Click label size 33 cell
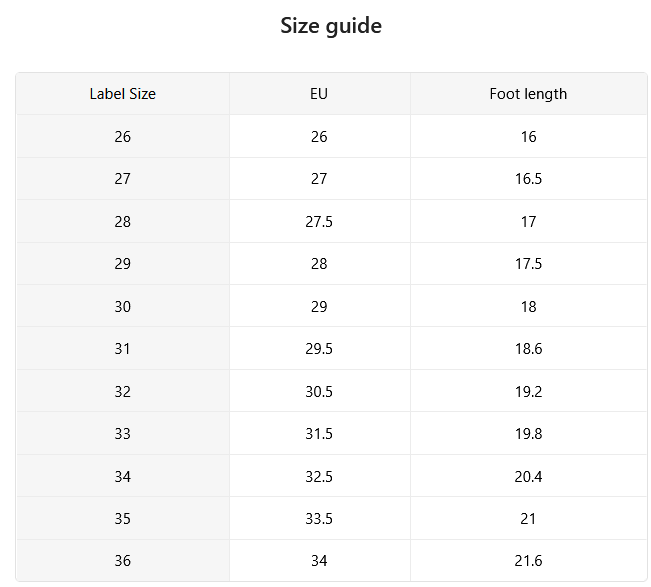651x587 pixels. 122,434
